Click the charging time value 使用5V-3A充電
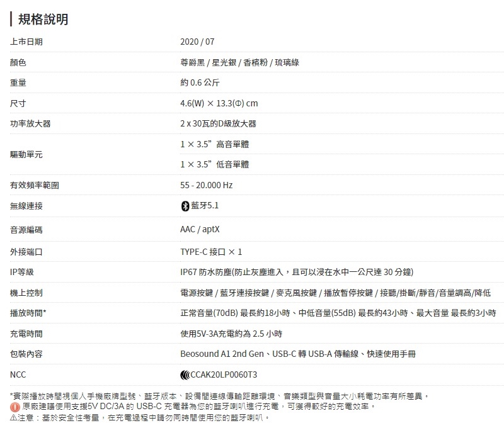The width and height of the screenshot is (504, 428). 231,333
